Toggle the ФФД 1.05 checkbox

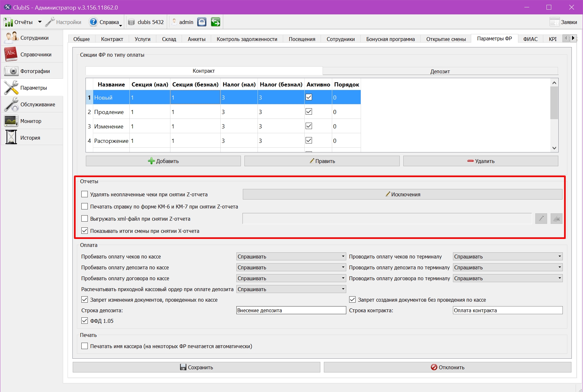[x=85, y=321]
